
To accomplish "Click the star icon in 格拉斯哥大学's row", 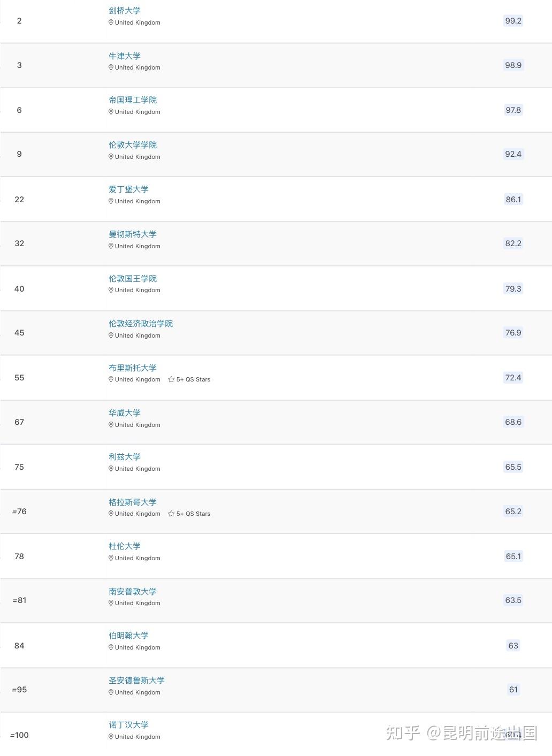I will pyautogui.click(x=171, y=514).
